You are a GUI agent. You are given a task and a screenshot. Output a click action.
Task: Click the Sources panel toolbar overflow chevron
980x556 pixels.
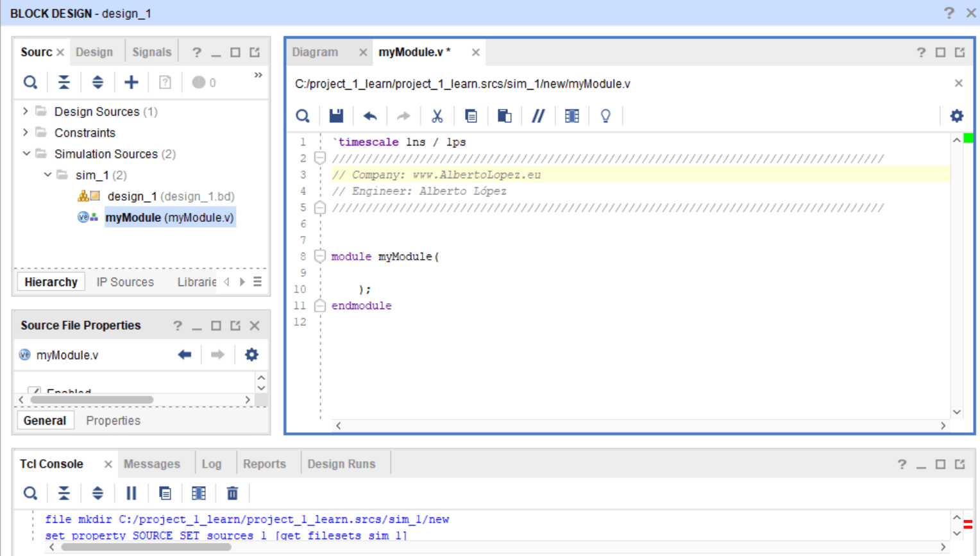click(258, 75)
